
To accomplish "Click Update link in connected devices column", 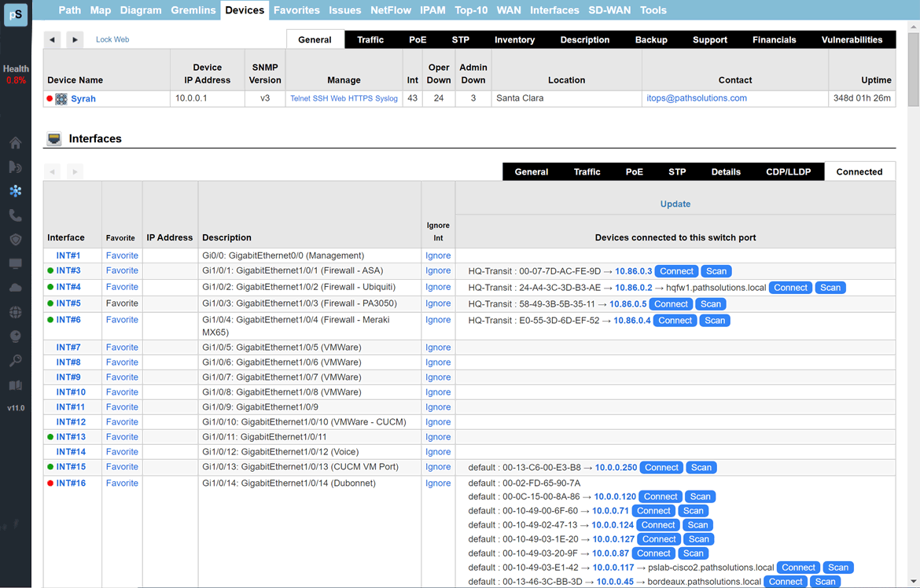I will [x=675, y=204].
